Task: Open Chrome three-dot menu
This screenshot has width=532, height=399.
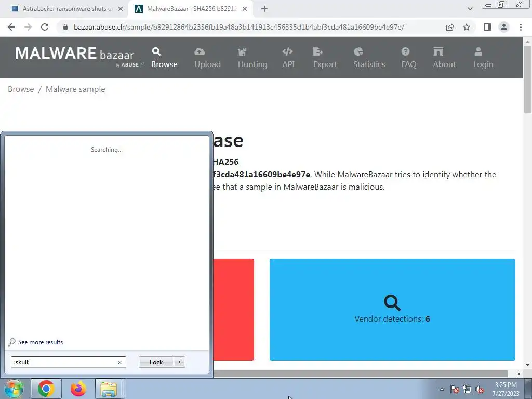Action: point(521,27)
